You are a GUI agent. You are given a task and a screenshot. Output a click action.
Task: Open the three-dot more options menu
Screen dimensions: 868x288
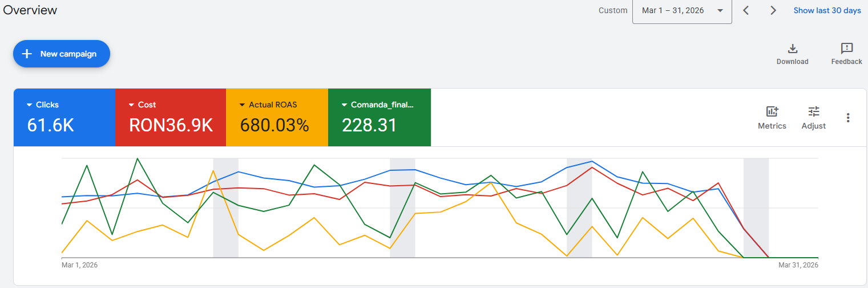click(848, 118)
